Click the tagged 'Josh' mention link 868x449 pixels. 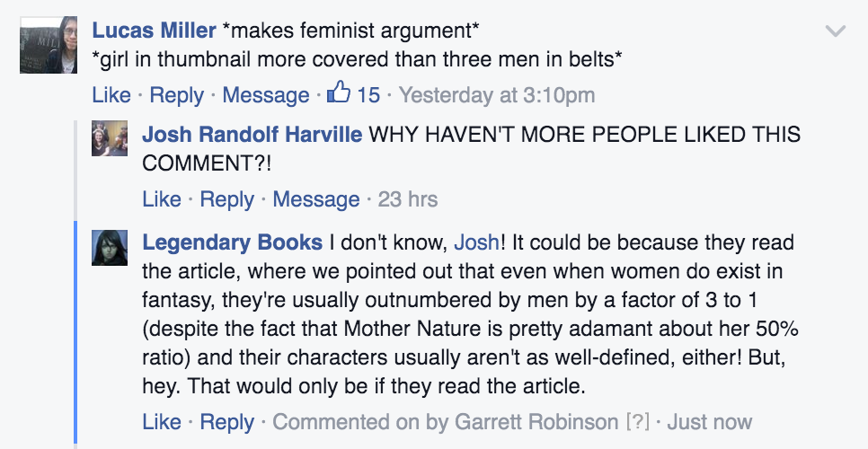click(x=476, y=242)
